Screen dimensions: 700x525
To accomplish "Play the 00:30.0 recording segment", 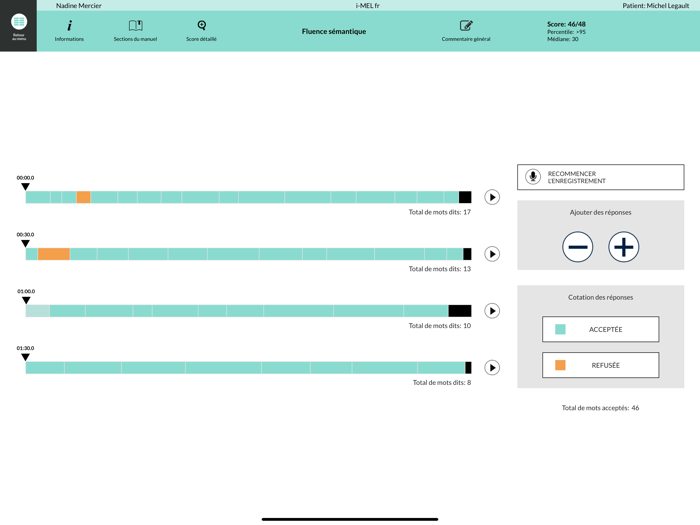I will coord(492,254).
